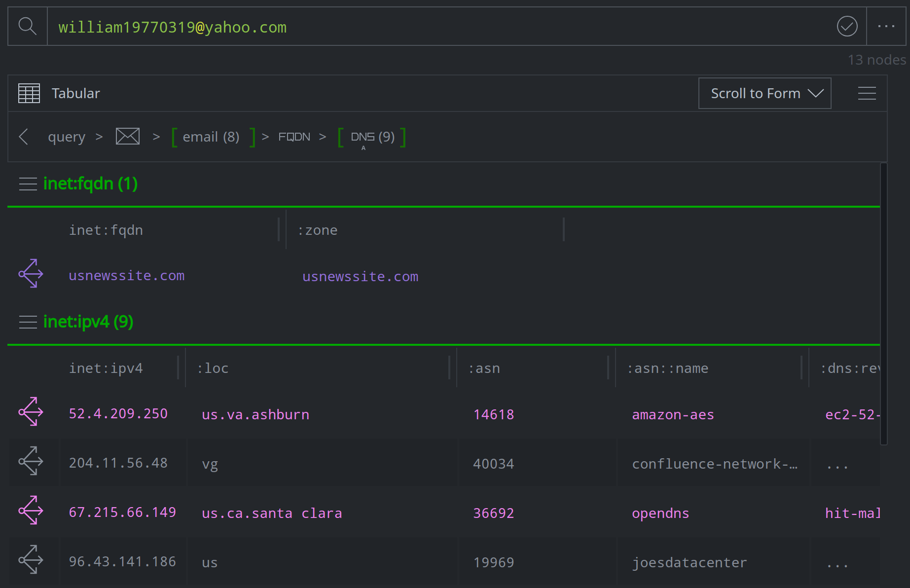Select node icon for 96.43.141.186
910x588 pixels.
[x=31, y=559]
